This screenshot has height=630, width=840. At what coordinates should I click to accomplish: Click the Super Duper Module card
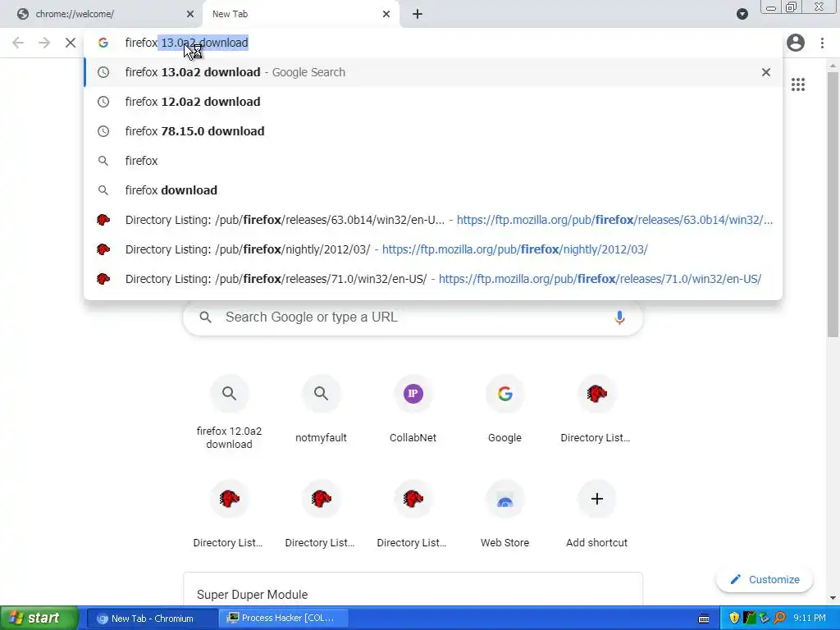pos(413,589)
